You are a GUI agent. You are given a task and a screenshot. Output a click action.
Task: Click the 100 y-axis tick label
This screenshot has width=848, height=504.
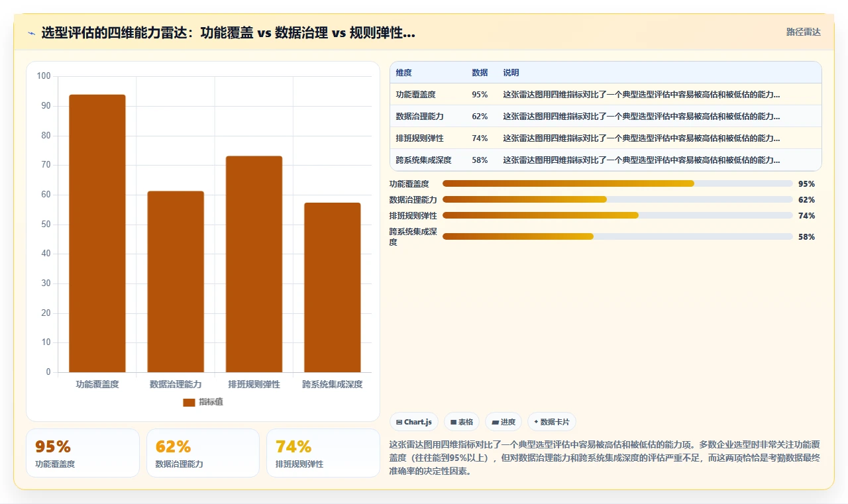click(44, 76)
